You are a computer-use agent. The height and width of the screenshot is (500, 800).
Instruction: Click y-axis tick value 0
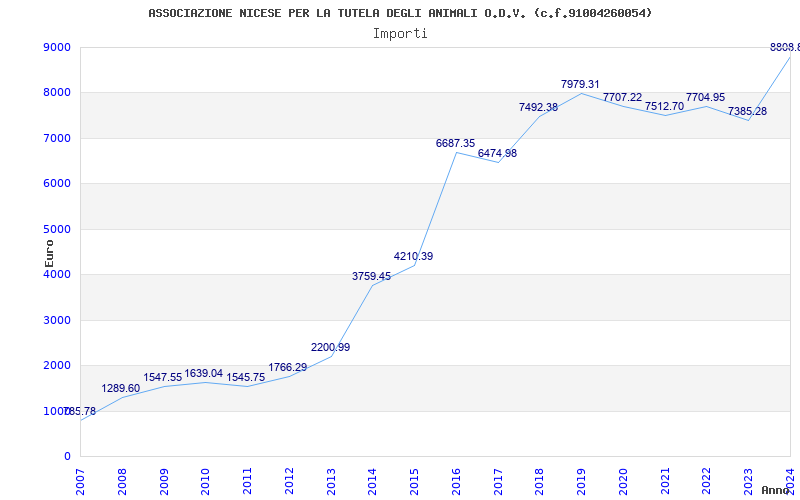click(x=67, y=457)
